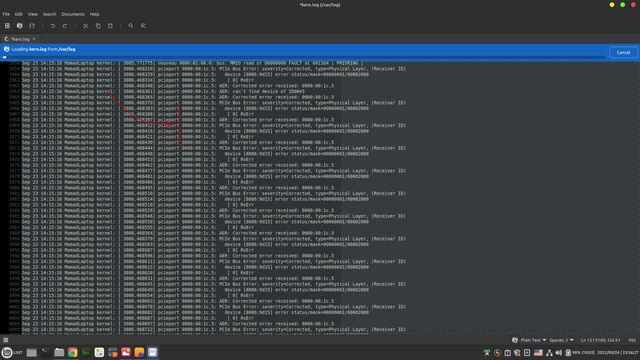
Task: Click the Save document toolbar icon
Action: (32, 26)
